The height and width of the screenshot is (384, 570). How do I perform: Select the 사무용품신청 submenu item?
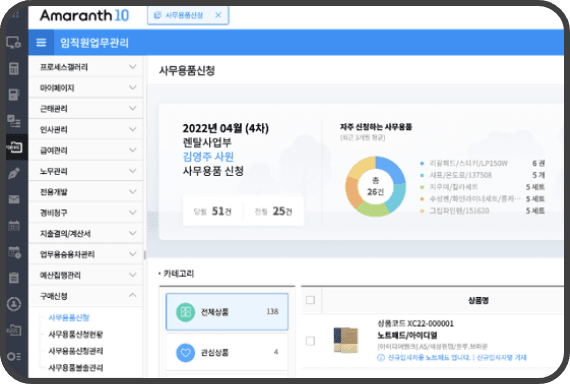(69, 317)
